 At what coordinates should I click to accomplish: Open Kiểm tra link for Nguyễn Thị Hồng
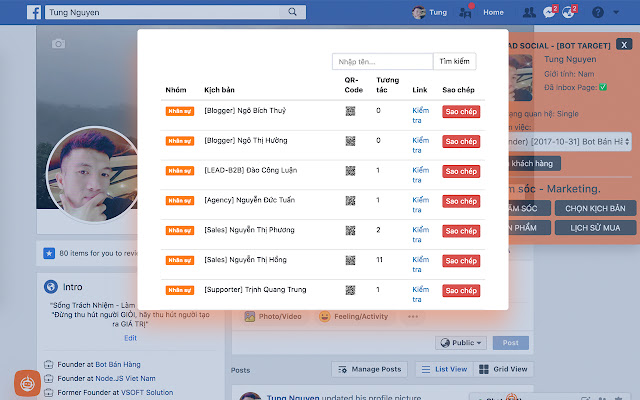(420, 264)
